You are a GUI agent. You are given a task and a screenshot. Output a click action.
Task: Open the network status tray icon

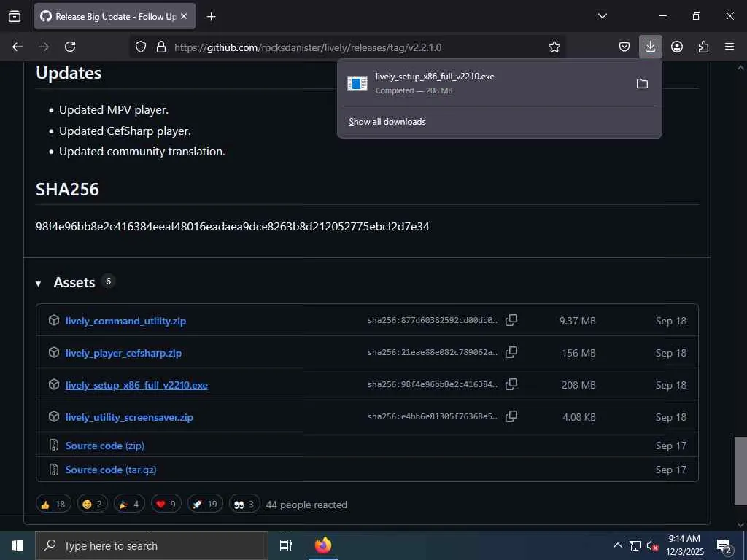pos(635,545)
